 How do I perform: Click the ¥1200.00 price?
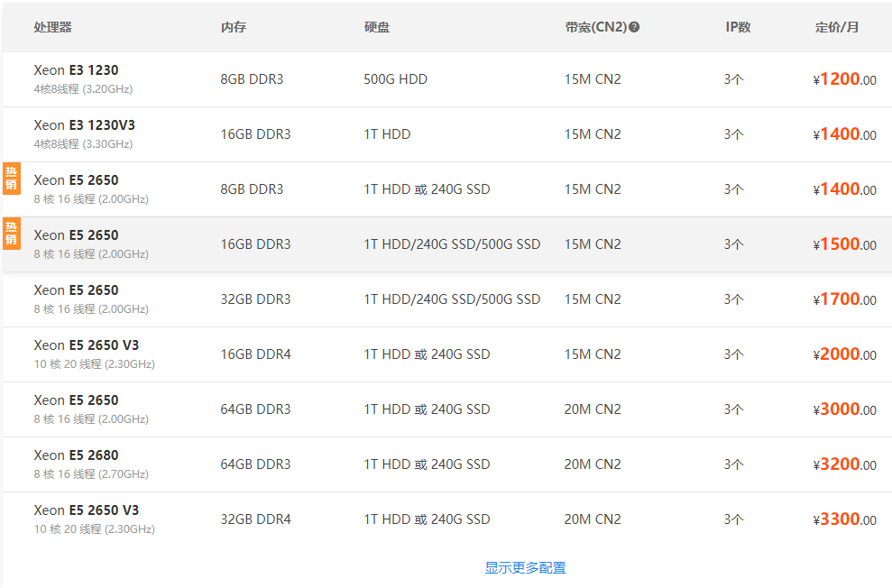click(845, 79)
